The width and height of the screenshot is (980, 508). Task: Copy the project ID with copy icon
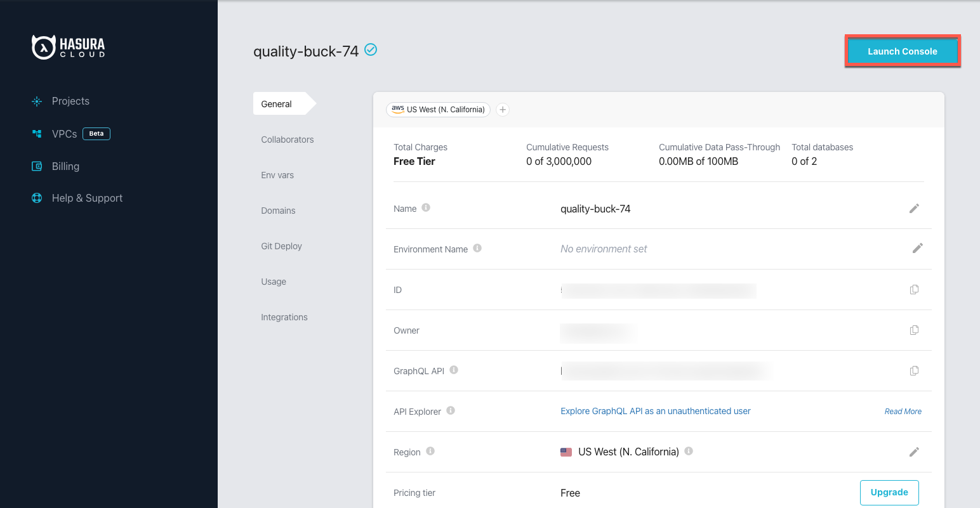(x=914, y=290)
